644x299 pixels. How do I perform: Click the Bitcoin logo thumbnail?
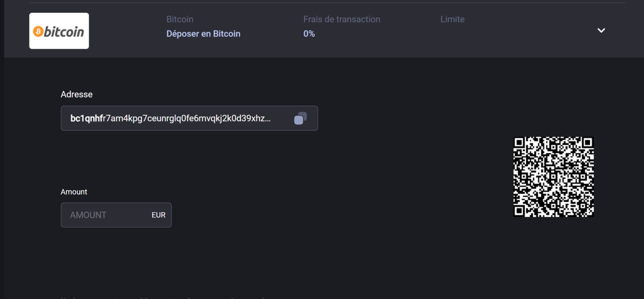click(x=59, y=31)
